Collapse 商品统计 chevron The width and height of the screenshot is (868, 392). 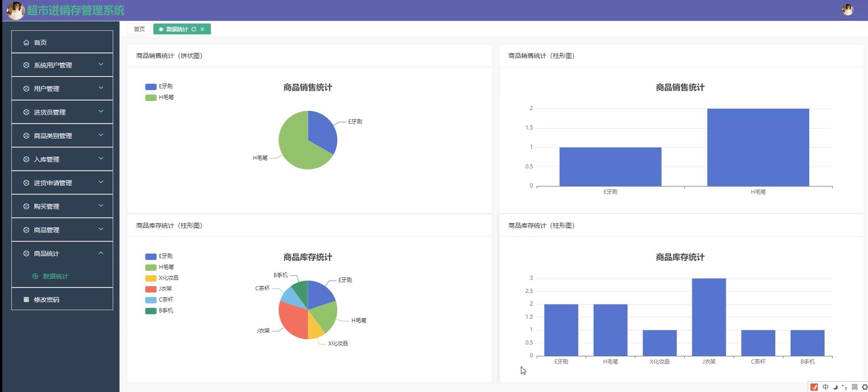pos(101,253)
